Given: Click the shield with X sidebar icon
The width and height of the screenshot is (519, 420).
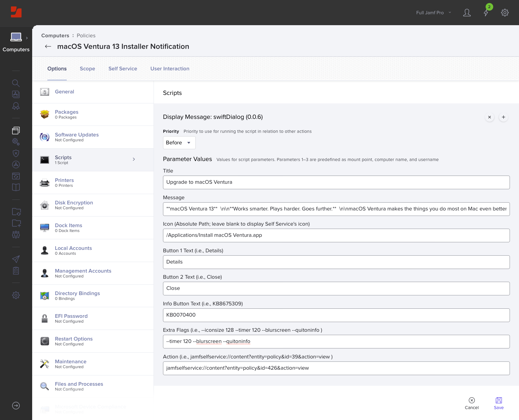Looking at the screenshot, I should pos(16,153).
